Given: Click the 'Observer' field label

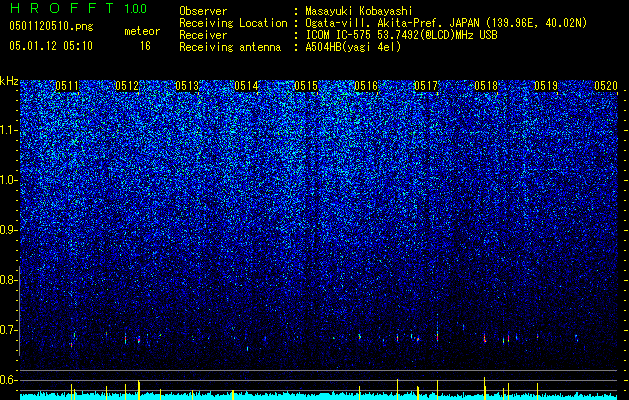Looking at the screenshot, I should (203, 11).
